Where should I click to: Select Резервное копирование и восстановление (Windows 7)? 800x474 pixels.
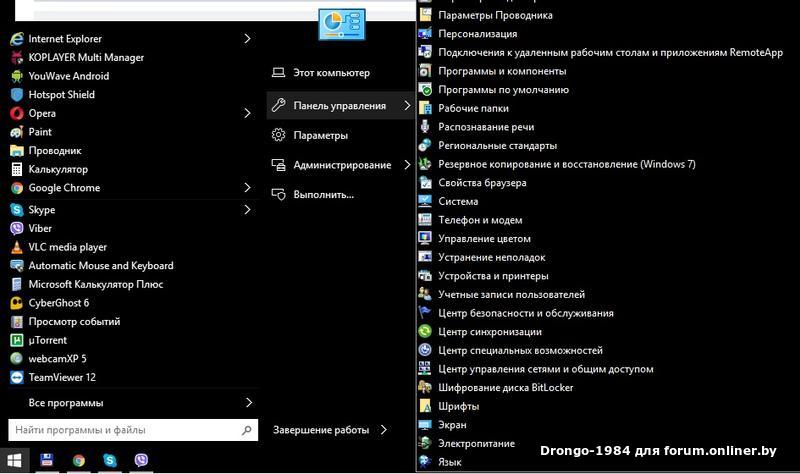click(566, 164)
